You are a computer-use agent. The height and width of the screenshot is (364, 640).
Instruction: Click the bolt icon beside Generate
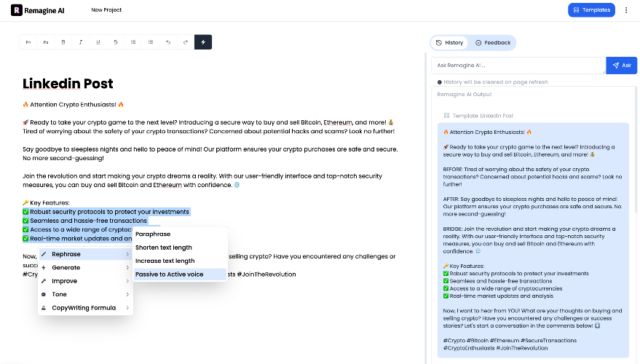point(44,268)
